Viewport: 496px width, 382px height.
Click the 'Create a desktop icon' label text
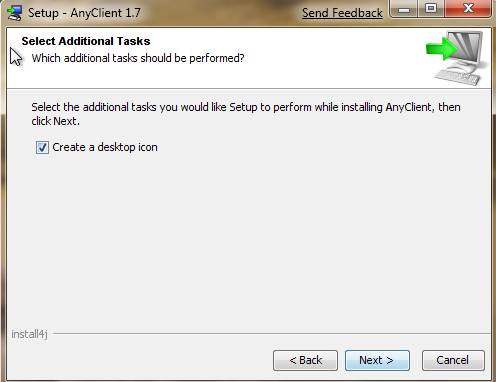pos(105,147)
